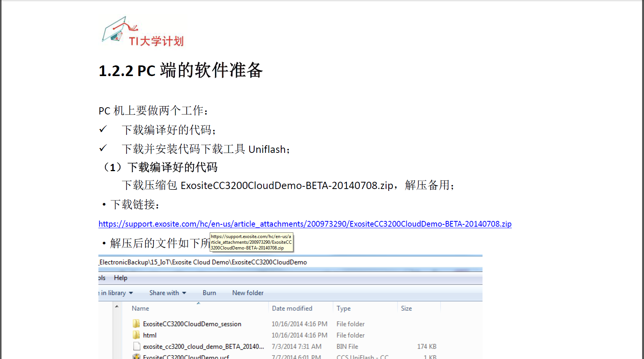Select the exosite_cc3200_cloud_demo_BETA_20140... file name
The width and height of the screenshot is (644, 359).
click(203, 346)
